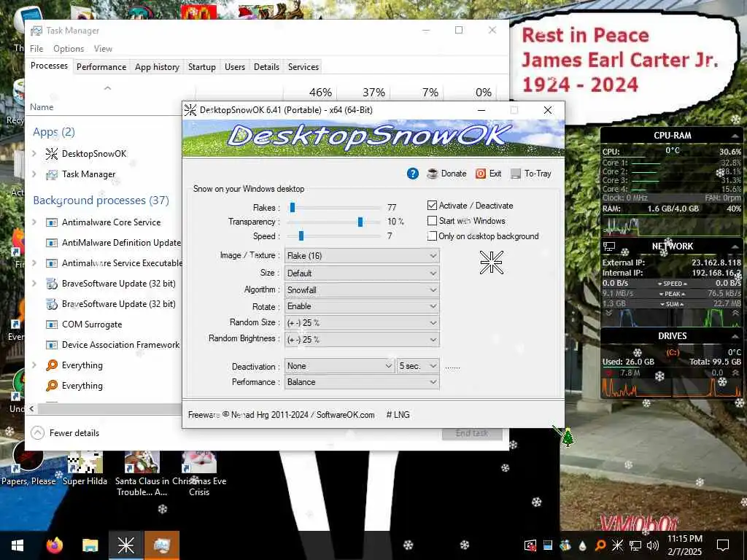Open Task Manager View menu

pos(103,49)
